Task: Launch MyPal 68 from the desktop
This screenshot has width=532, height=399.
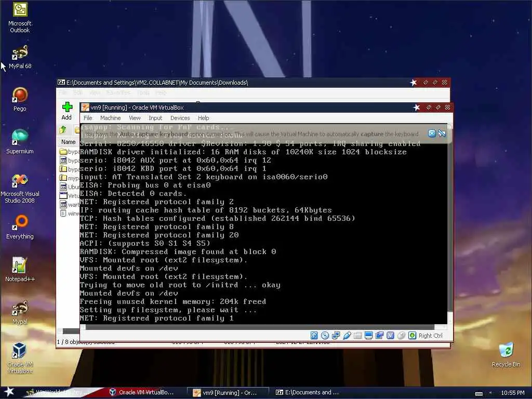Action: 20,56
